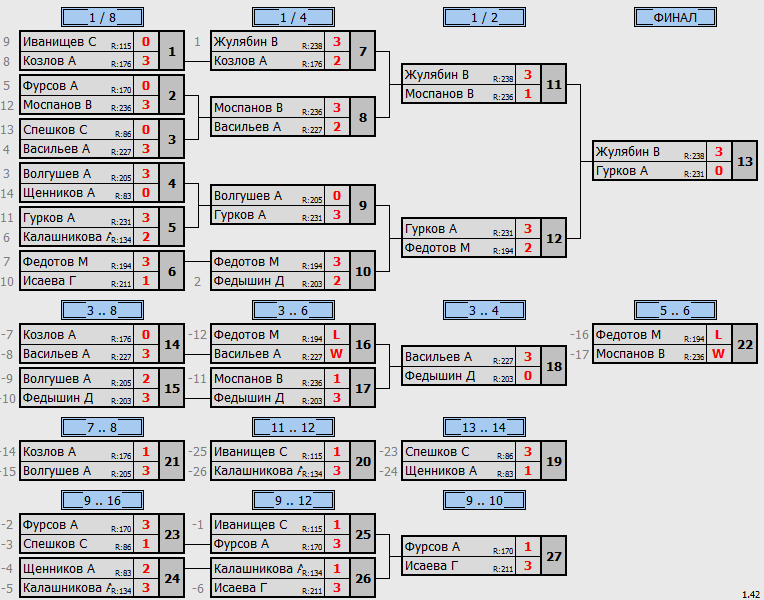
Task: Click the 3 .. 8 section header
Action: pyautogui.click(x=102, y=310)
